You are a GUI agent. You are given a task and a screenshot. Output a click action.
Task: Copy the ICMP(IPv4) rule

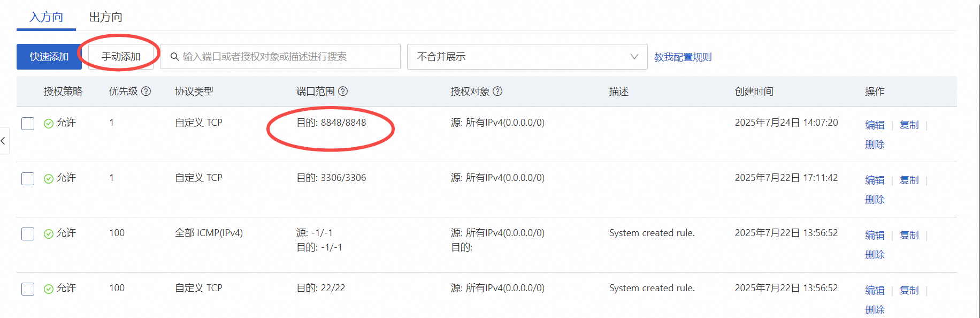[909, 235]
